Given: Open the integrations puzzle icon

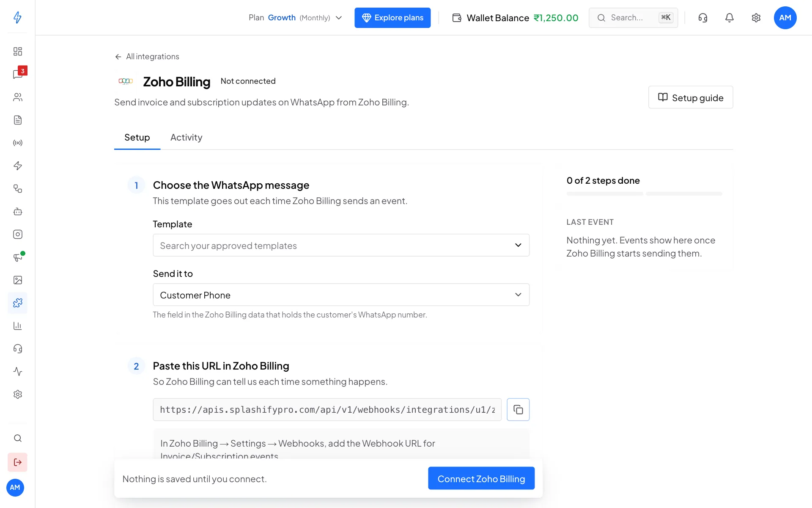Looking at the screenshot, I should pos(17,303).
